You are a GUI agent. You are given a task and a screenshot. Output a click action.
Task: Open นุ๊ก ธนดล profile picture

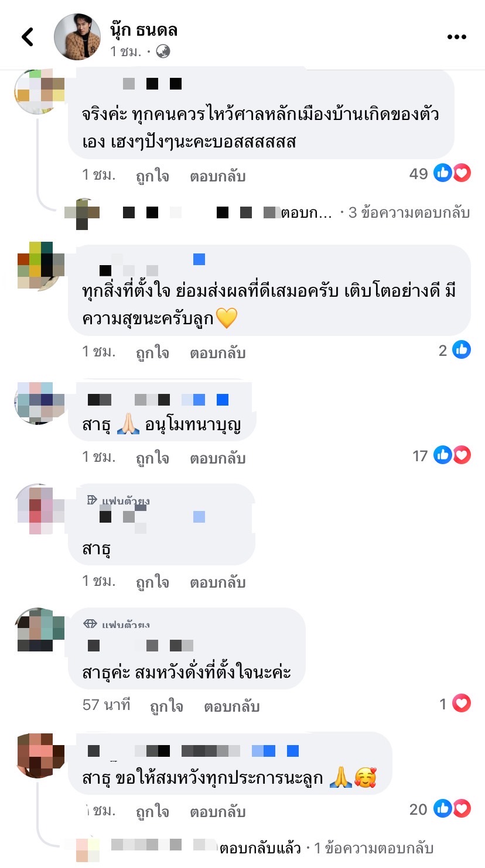click(77, 36)
